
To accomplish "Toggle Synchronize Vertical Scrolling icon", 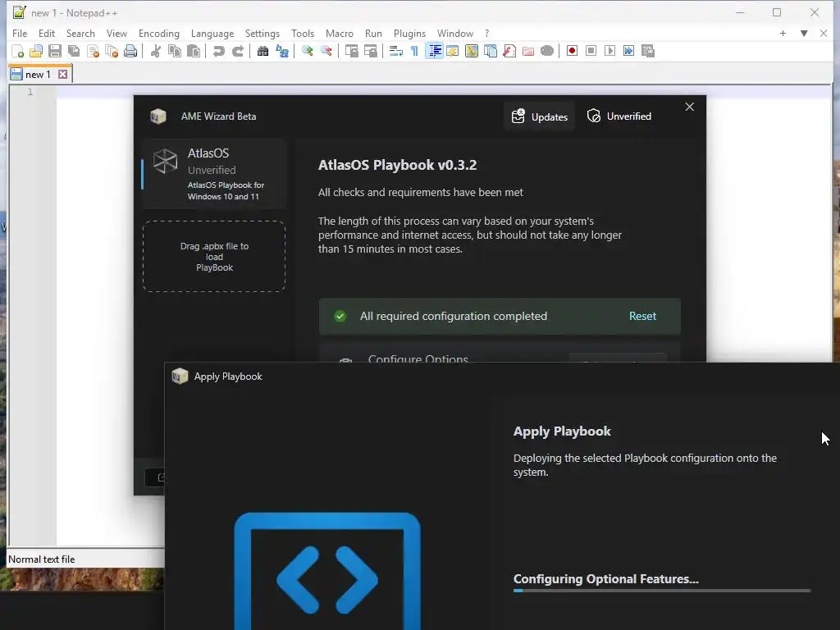I will (x=351, y=51).
